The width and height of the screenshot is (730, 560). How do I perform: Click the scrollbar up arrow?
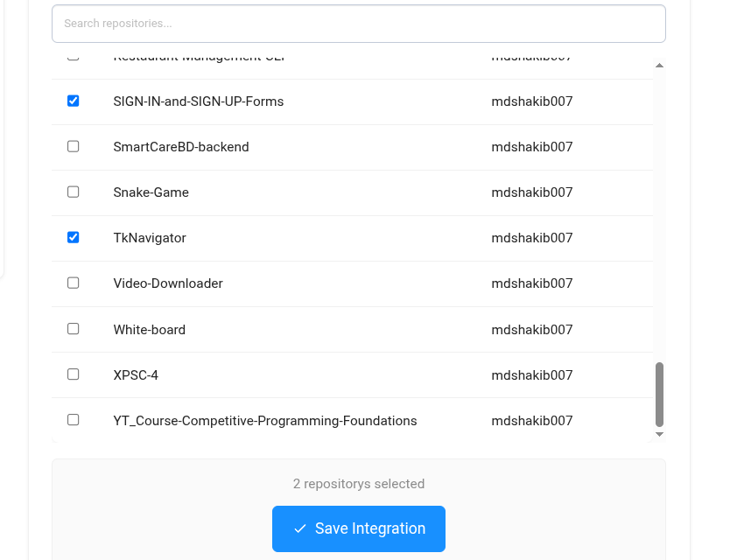(659, 66)
